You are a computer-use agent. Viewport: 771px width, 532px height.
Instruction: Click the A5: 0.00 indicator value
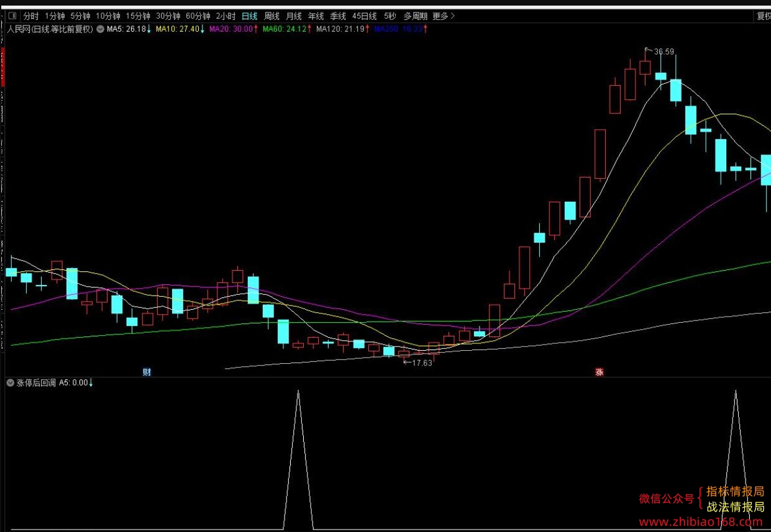click(76, 383)
